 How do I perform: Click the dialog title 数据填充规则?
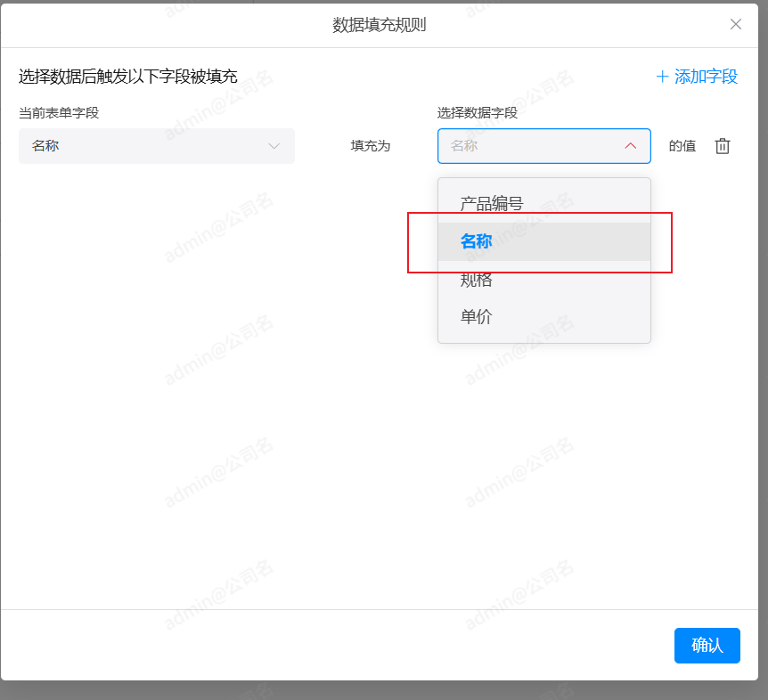[380, 25]
